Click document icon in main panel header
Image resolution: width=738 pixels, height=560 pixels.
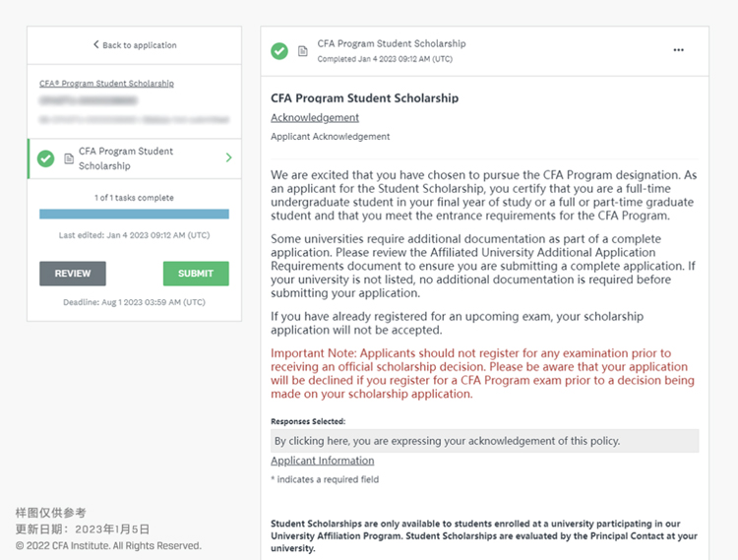pos(303,50)
